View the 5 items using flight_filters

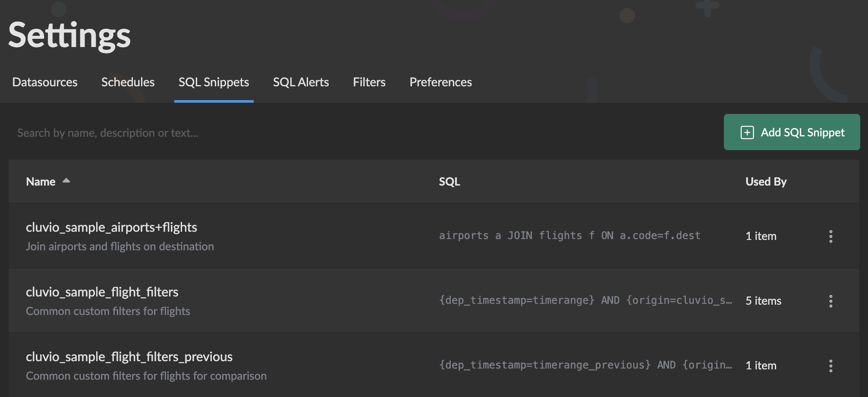763,301
